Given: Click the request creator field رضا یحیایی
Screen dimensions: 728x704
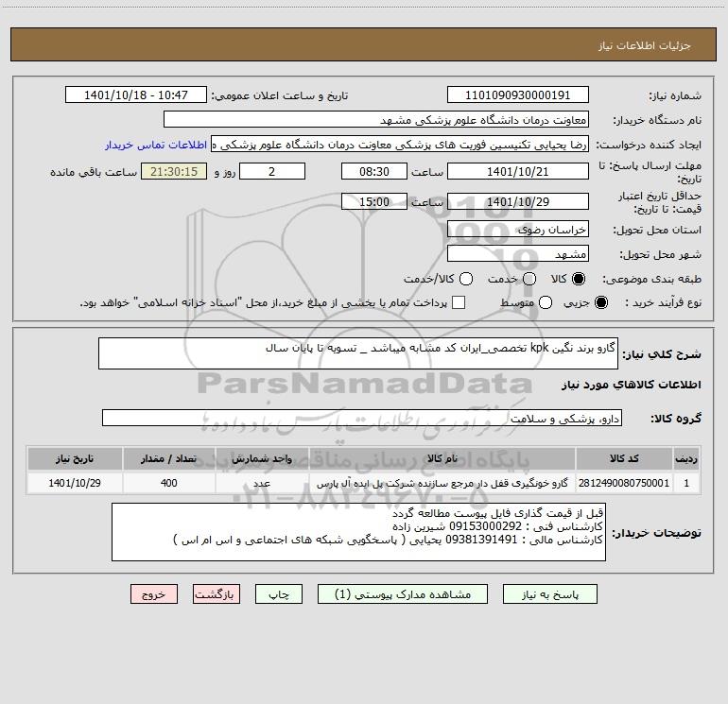Looking at the screenshot, I should pos(400,145).
